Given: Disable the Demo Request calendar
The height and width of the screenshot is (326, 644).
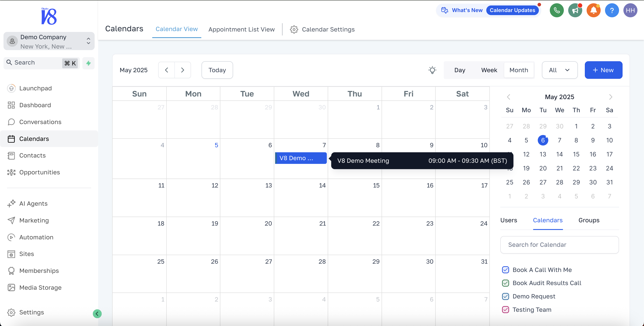Looking at the screenshot, I should point(506,296).
